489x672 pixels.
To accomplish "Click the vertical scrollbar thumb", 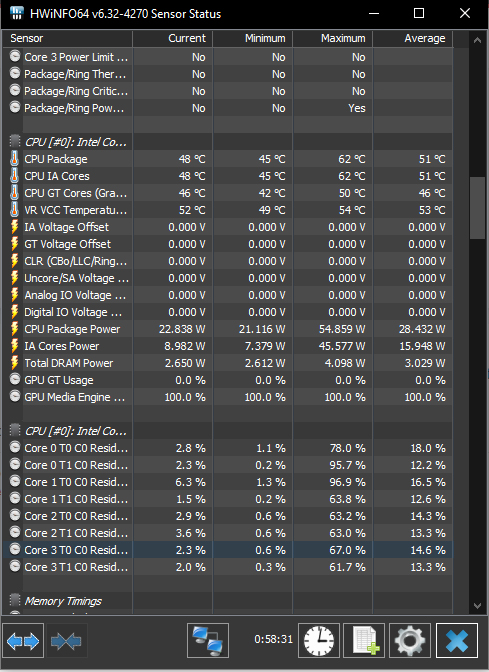I will 477,208.
